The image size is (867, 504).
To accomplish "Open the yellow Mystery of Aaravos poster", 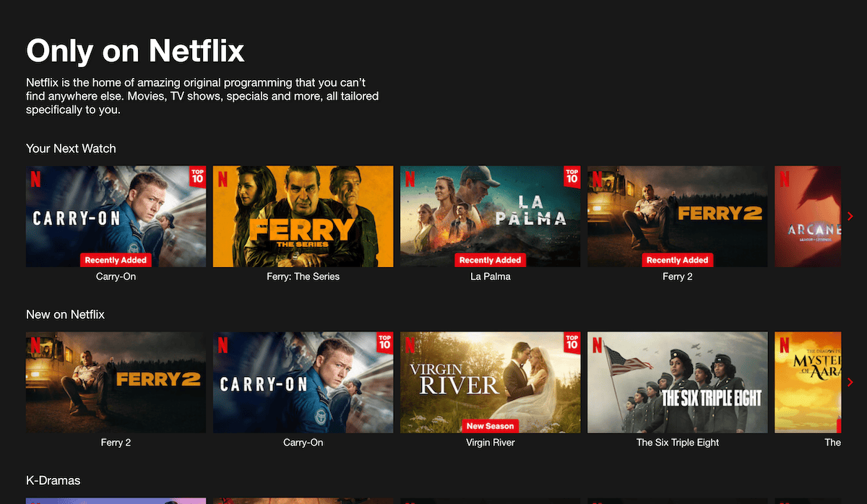I will click(808, 383).
